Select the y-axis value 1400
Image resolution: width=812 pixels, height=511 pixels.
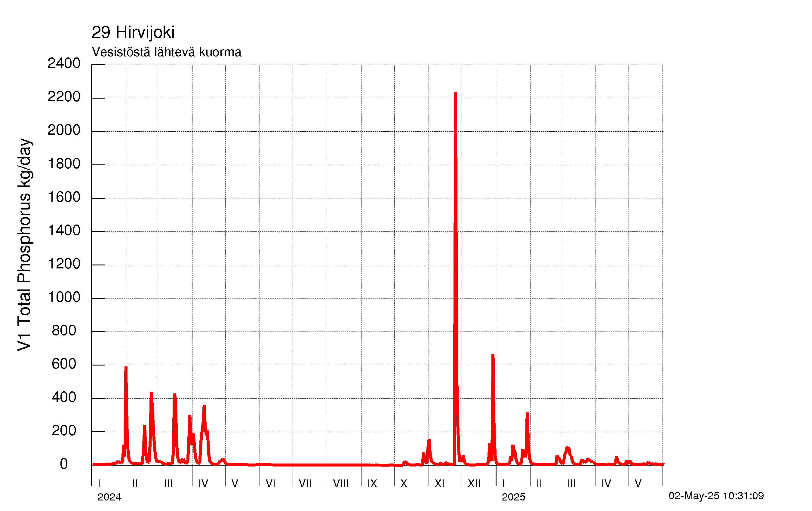point(64,231)
